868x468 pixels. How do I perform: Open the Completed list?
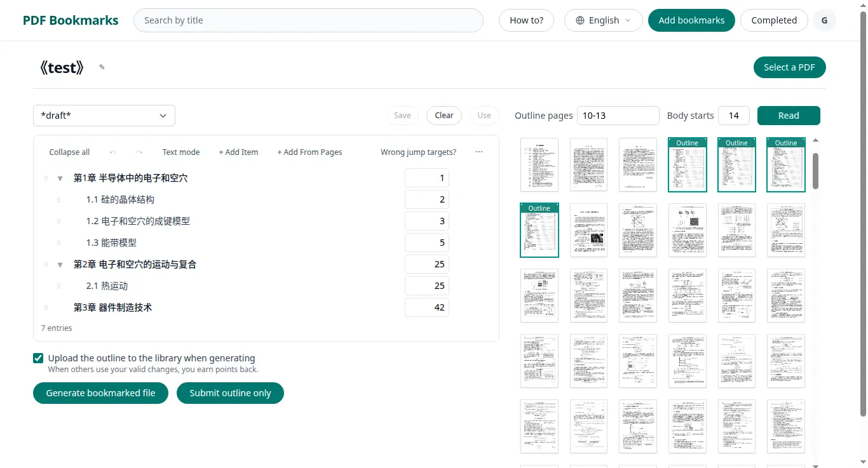click(774, 20)
